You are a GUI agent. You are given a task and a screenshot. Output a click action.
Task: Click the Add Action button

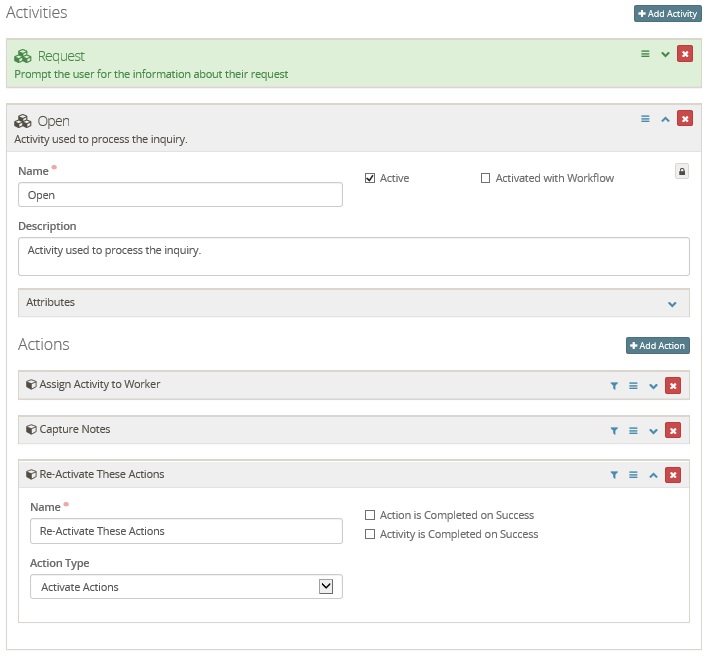click(657, 346)
